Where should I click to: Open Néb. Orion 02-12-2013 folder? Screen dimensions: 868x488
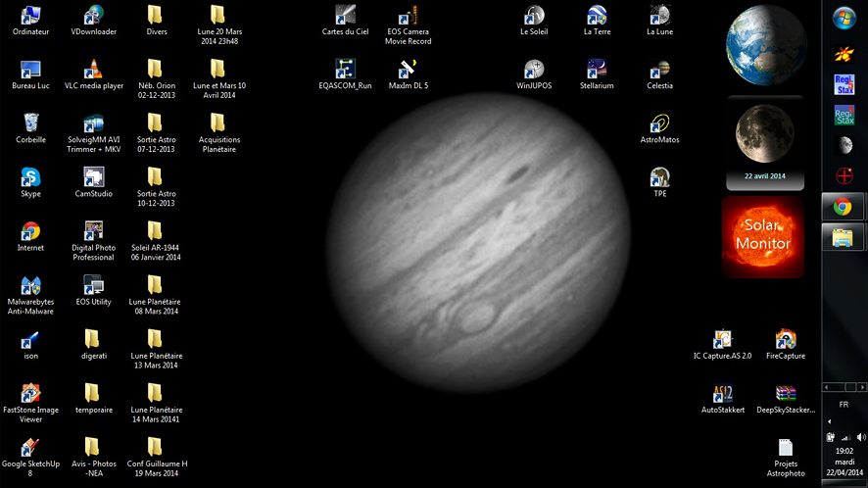tap(156, 79)
